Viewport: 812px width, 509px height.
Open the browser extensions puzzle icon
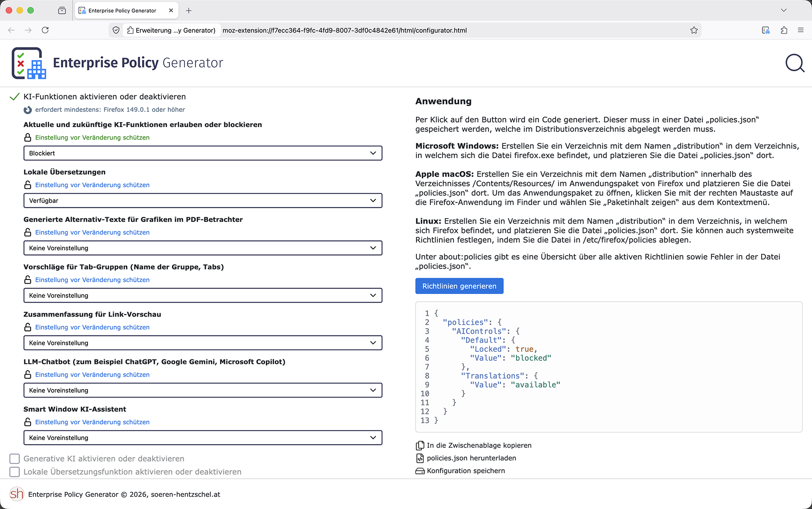coord(784,30)
